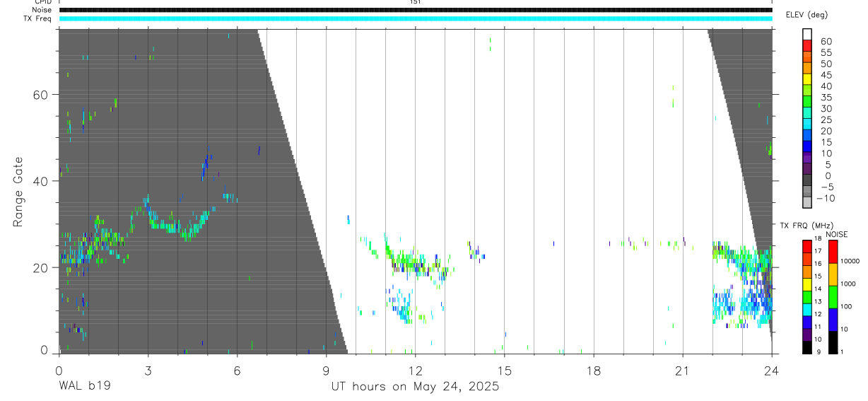Select the white top segment of ELEV colorbar
The height and width of the screenshot is (401, 868).
(x=807, y=34)
